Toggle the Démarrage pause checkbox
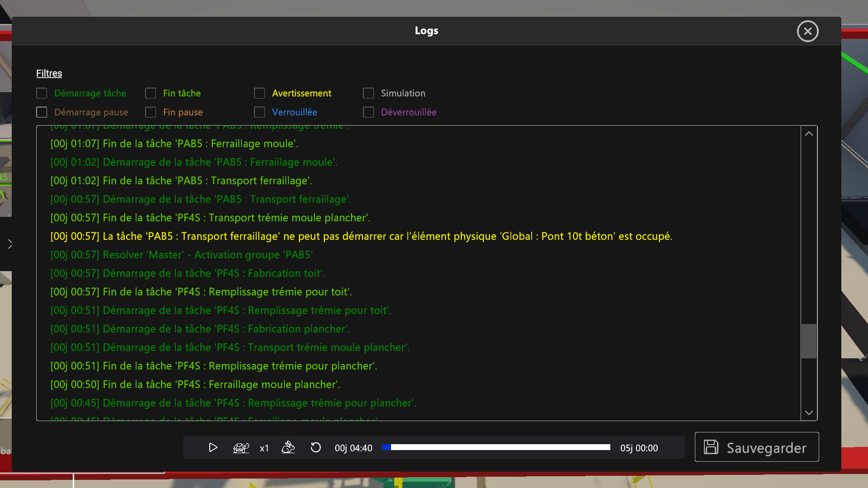Viewport: 868px width, 488px height. pyautogui.click(x=42, y=112)
